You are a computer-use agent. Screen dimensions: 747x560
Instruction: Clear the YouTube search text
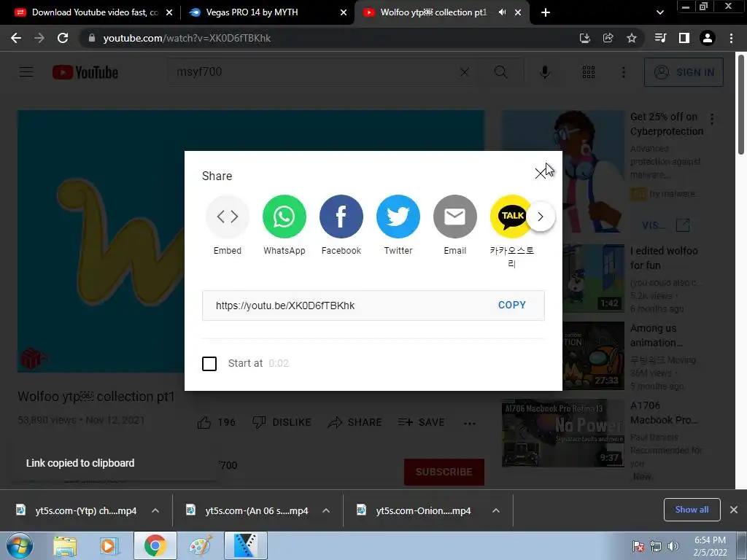point(464,72)
